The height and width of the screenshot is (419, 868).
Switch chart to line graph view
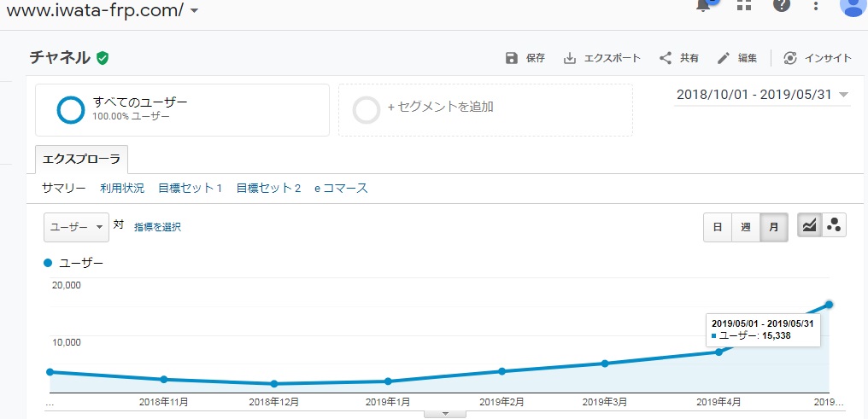pos(809,225)
